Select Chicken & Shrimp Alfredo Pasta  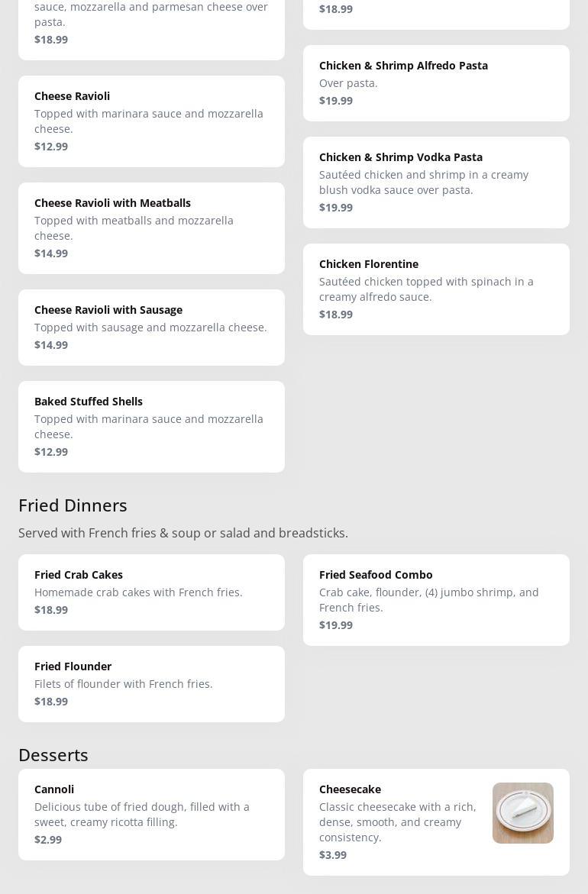[x=436, y=82]
